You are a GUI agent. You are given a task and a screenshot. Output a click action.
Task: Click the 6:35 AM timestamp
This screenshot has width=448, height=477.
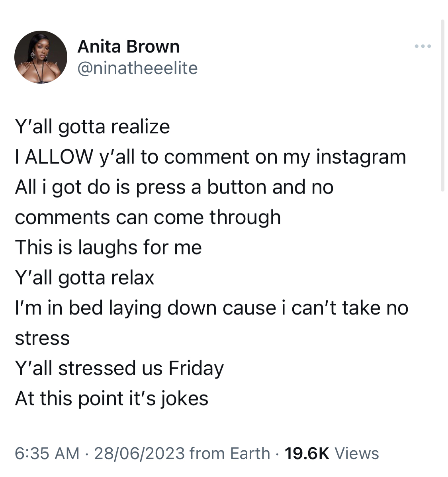pyautogui.click(x=47, y=453)
